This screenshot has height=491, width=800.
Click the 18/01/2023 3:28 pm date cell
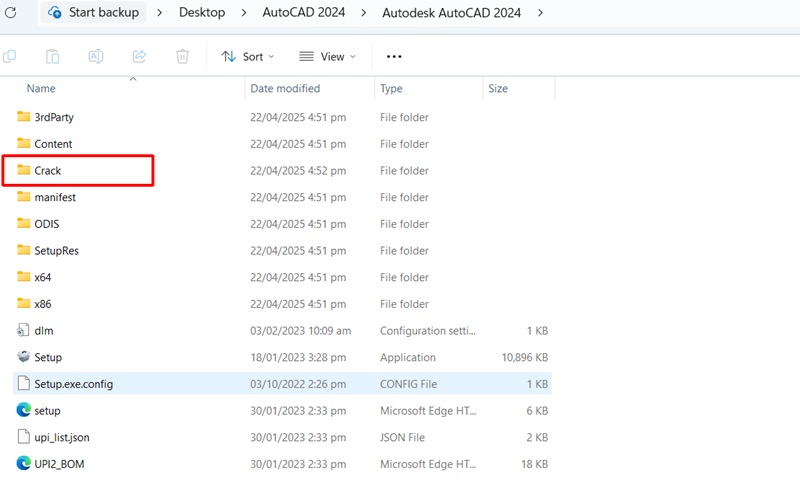(298, 357)
